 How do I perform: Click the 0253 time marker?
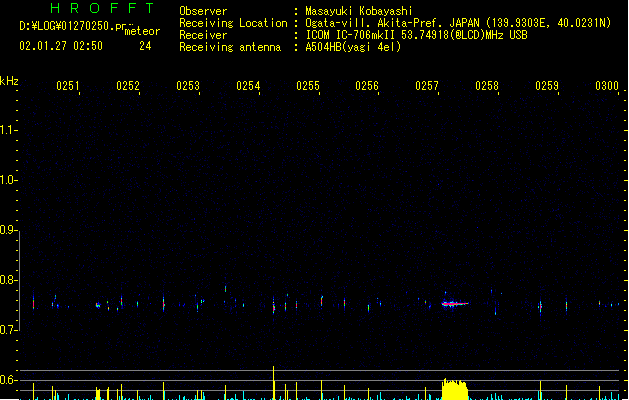click(x=188, y=86)
